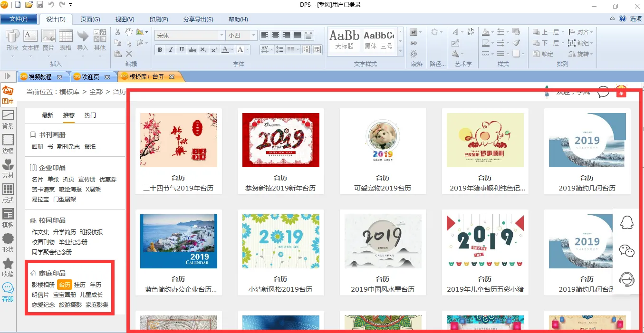Open the 图库 gallery sidebar panel
This screenshot has width=644, height=333.
(x=8, y=95)
